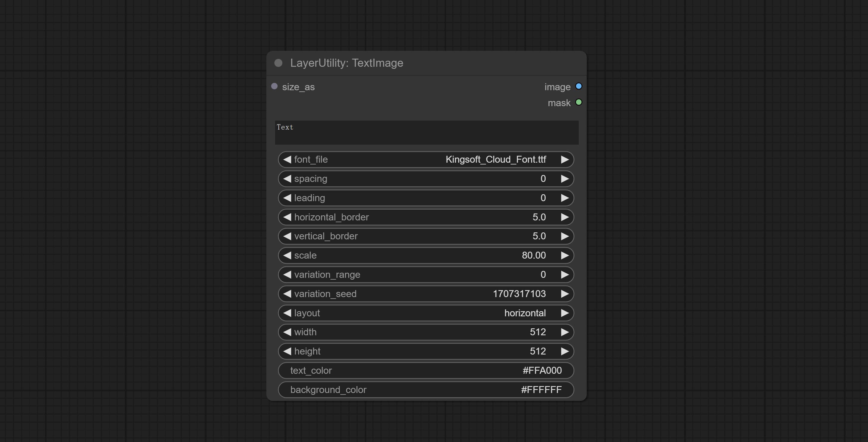Image resolution: width=868 pixels, height=442 pixels.
Task: Decrease width with left arrow
Action: [x=287, y=332]
